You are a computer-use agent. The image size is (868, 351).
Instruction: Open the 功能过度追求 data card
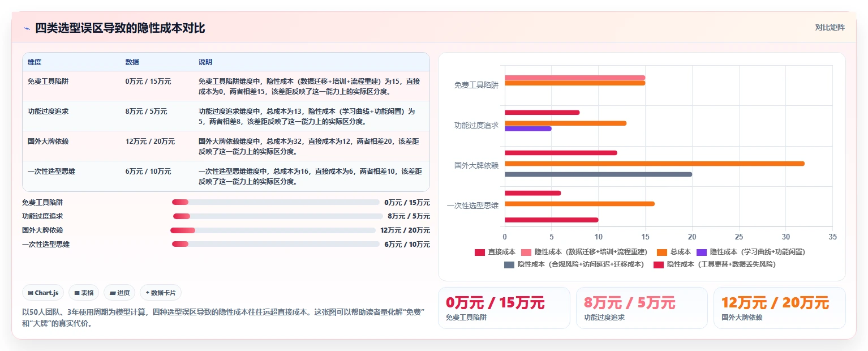[x=642, y=308]
